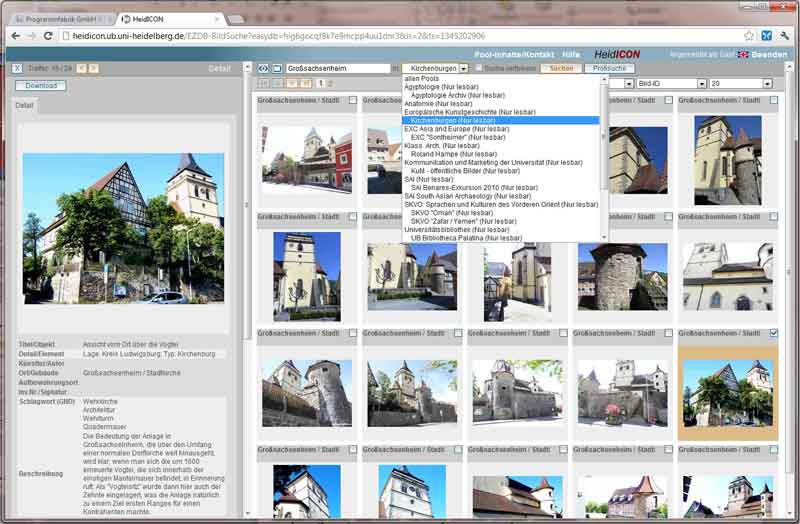Image resolution: width=800 pixels, height=524 pixels.
Task: Open thumbnail of round stone tower
Action: pyautogui.click(x=622, y=276)
